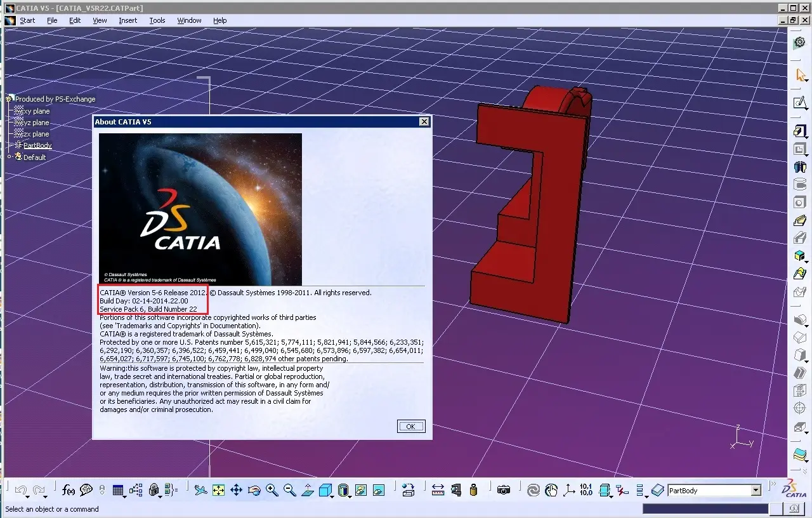Click the Part Design workbench gear icon
Viewport: 812px width, 518px height.
800,42
